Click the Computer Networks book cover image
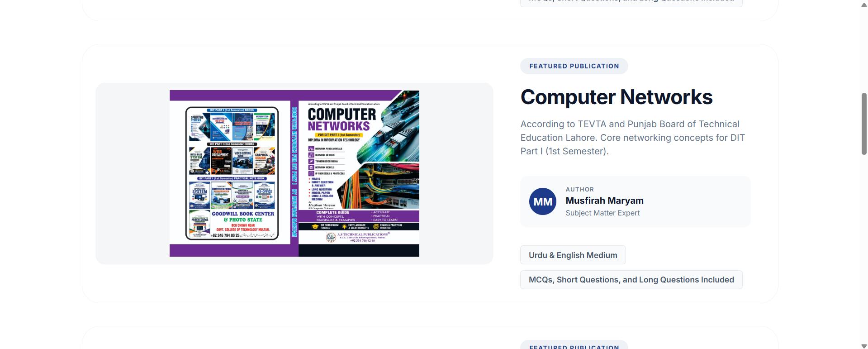 294,173
